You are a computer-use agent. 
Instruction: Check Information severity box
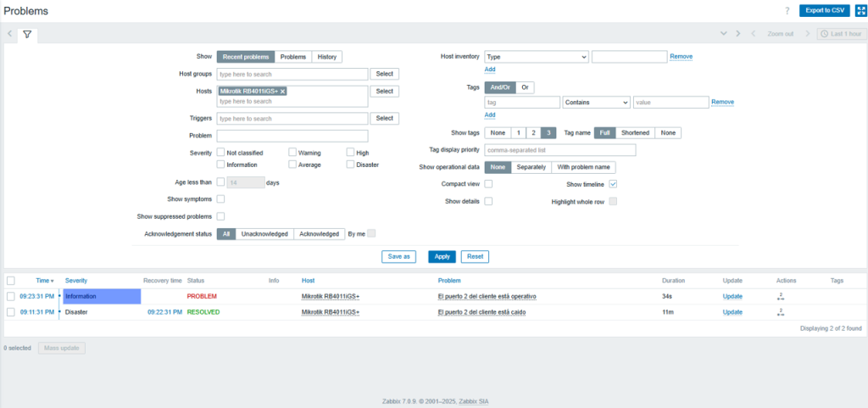221,165
